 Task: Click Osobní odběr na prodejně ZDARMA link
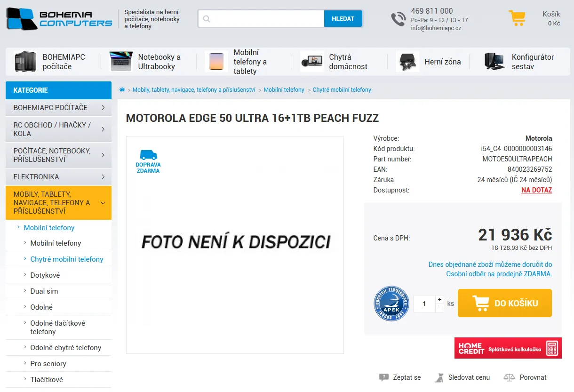pos(499,274)
